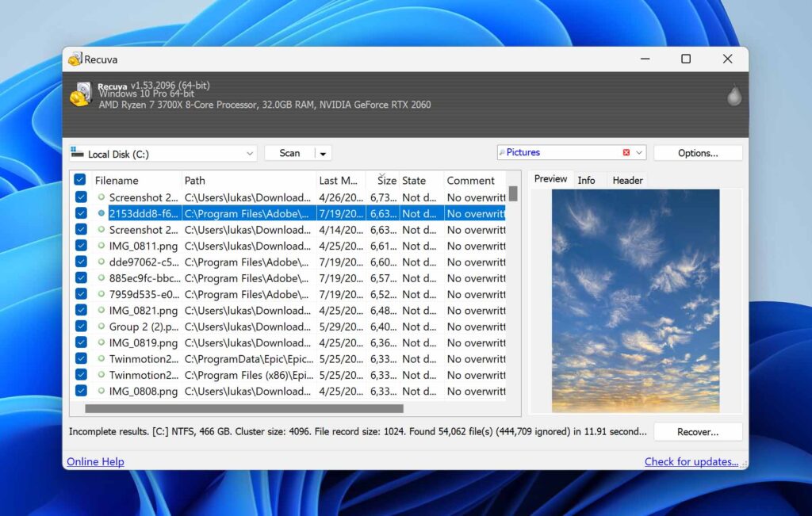Switch to the Info tab
812x516 pixels.
pyautogui.click(x=587, y=179)
